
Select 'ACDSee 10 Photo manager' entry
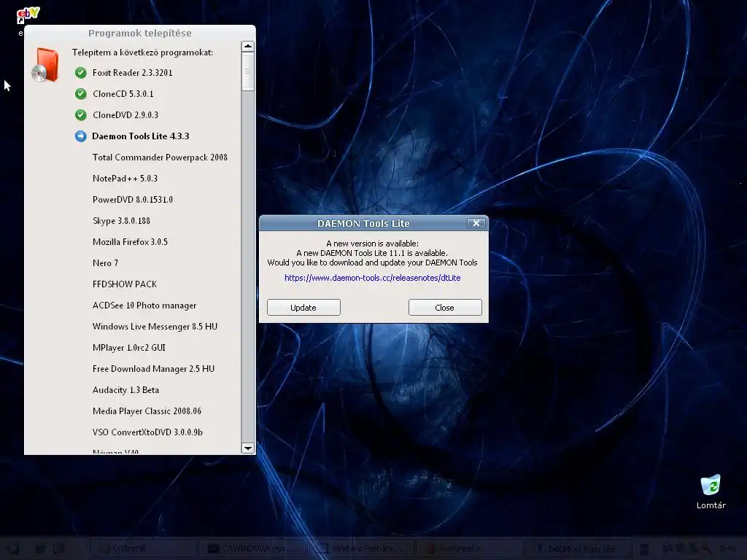click(x=144, y=306)
